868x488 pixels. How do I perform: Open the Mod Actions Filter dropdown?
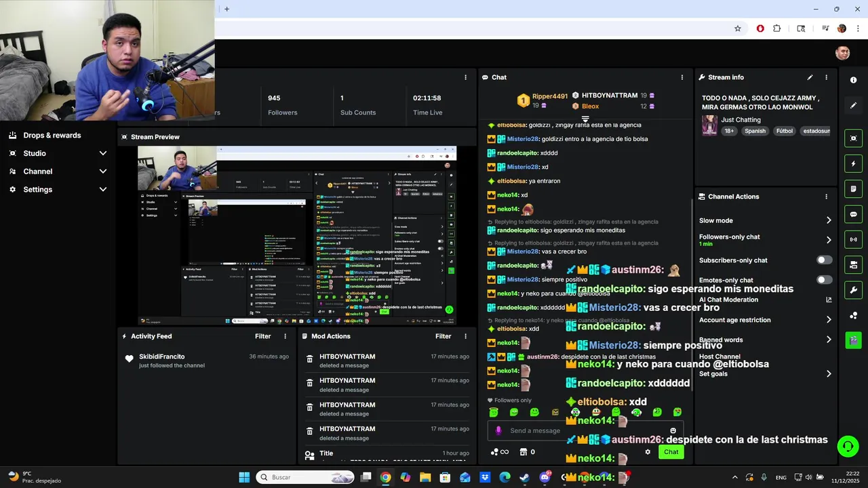click(x=443, y=336)
